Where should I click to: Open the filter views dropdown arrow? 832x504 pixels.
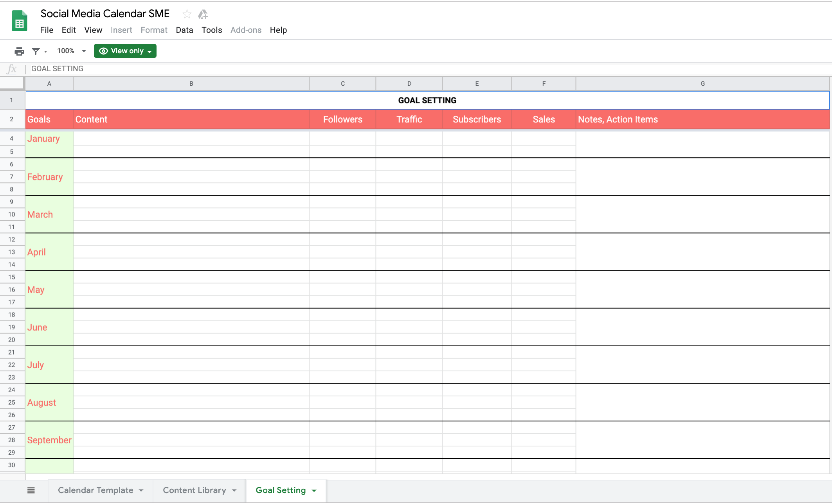click(x=46, y=52)
